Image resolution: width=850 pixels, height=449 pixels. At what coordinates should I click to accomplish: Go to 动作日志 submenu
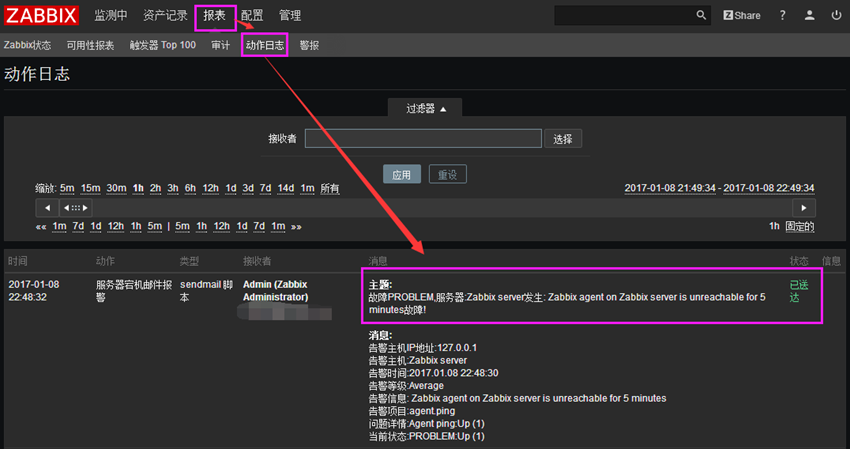[x=265, y=46]
